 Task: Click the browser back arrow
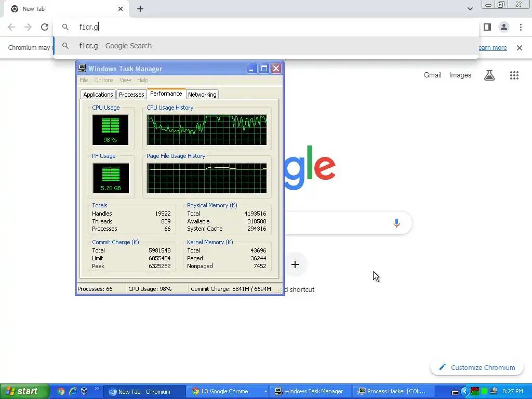11,27
